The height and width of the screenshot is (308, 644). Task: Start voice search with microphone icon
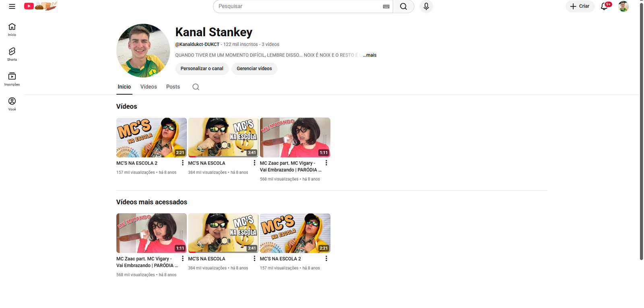tap(426, 6)
